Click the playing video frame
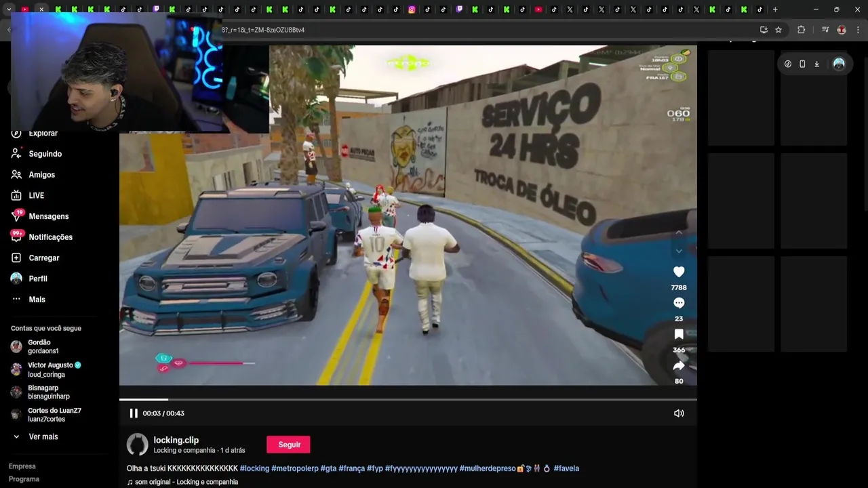This screenshot has width=868, height=488. pyautogui.click(x=408, y=216)
